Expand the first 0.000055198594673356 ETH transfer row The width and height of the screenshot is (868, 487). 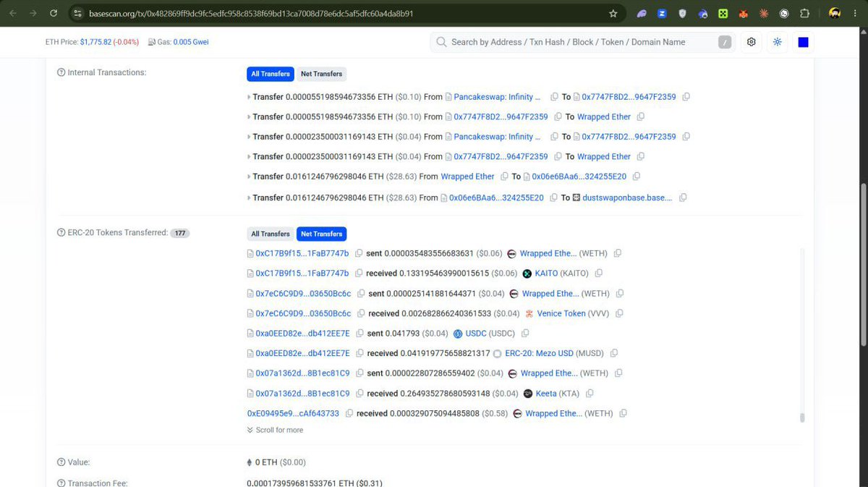click(x=249, y=97)
